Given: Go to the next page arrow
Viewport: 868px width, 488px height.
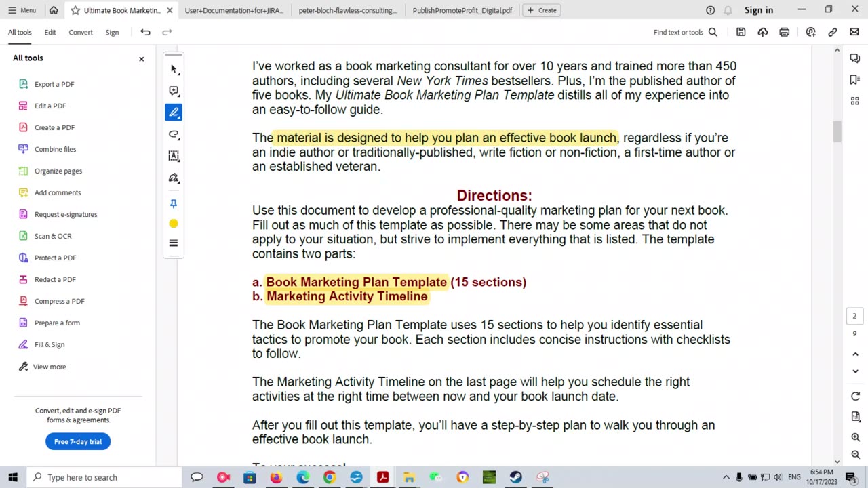Looking at the screenshot, I should (855, 371).
